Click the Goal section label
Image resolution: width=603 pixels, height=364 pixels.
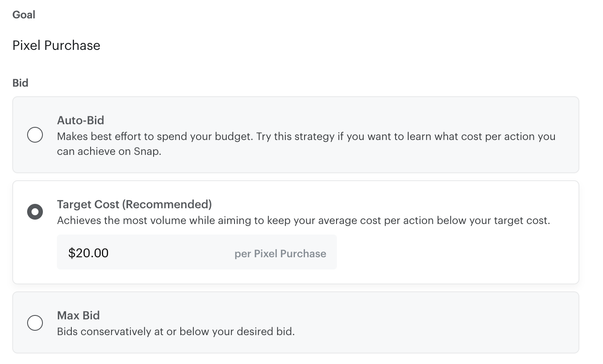[24, 15]
